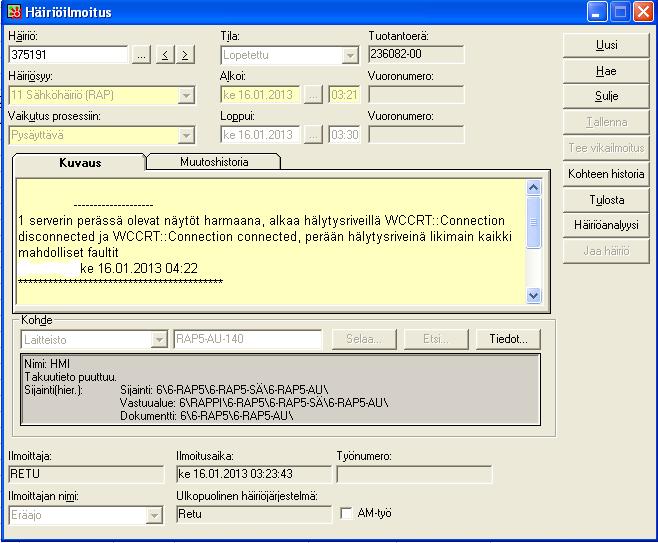Click the Jaa häiriö button
This screenshot has height=543, width=658.
click(x=606, y=251)
